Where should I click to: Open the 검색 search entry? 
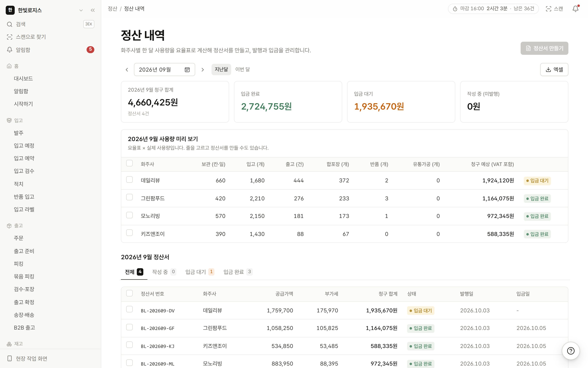(x=50, y=24)
